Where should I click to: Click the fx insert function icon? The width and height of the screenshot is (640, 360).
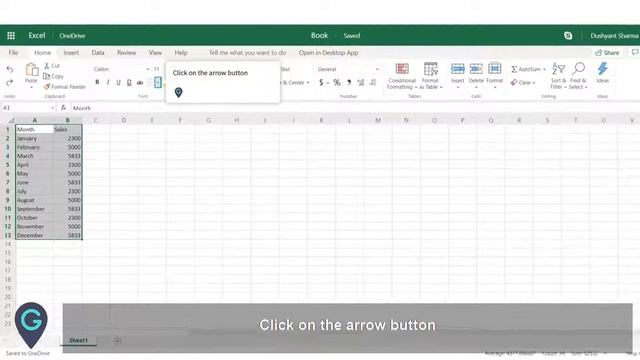[x=63, y=108]
